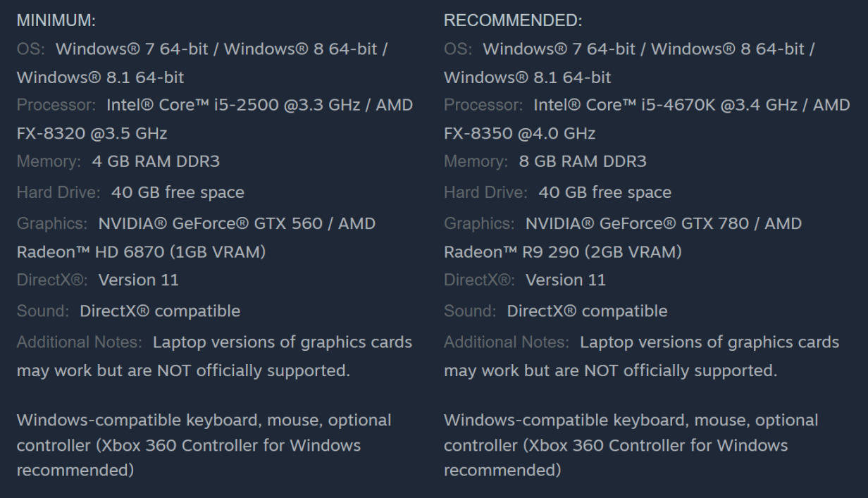Viewport: 868px width, 498px height.
Task: Click the minimum Additional Notes label
Action: (x=80, y=342)
